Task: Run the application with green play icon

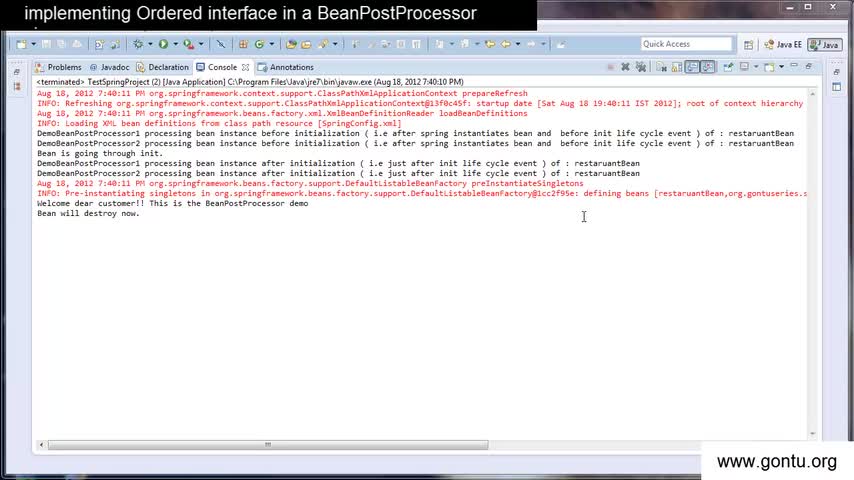Action: pos(163,44)
